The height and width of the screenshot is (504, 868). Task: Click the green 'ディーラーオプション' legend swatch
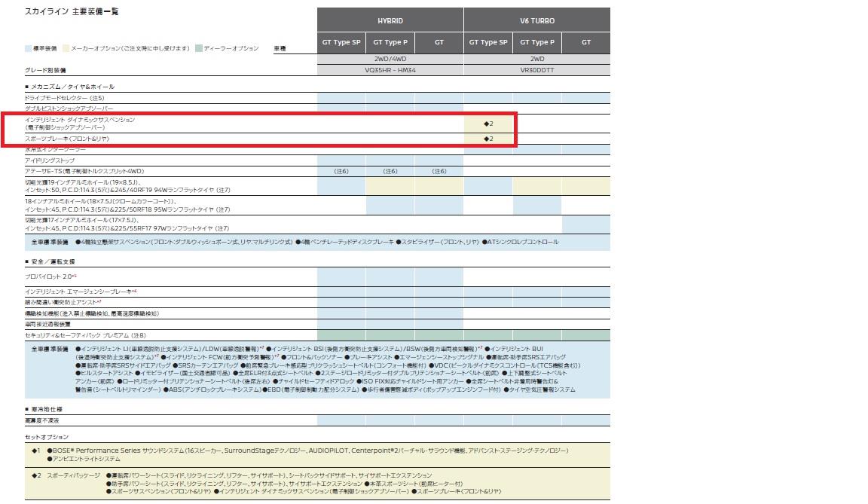(199, 49)
